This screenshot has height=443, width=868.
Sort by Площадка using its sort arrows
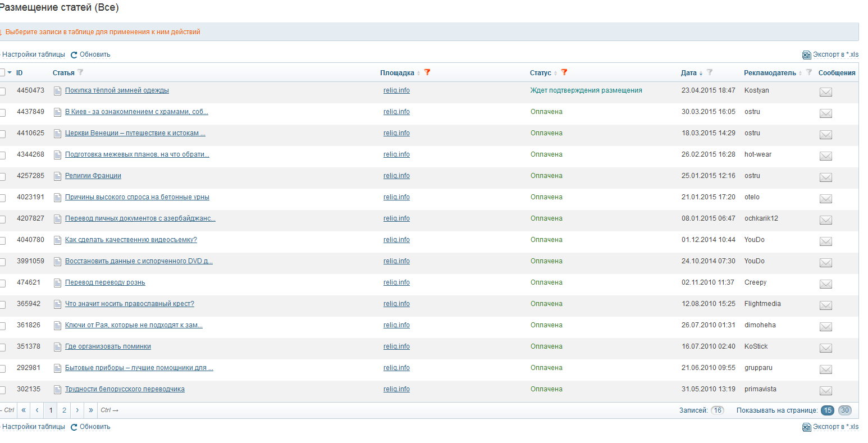click(x=418, y=74)
